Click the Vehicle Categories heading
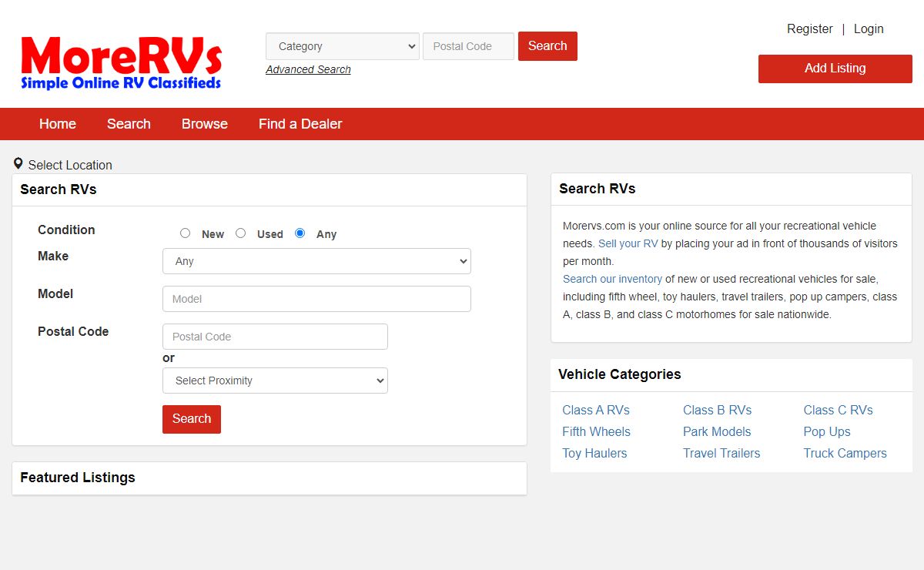924x570 pixels. (x=620, y=374)
